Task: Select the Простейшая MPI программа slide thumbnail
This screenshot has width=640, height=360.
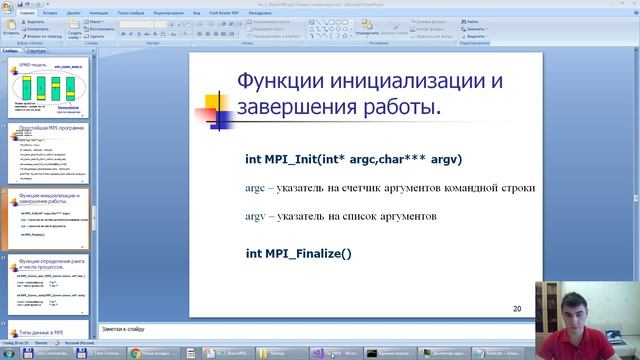Action: pos(48,153)
